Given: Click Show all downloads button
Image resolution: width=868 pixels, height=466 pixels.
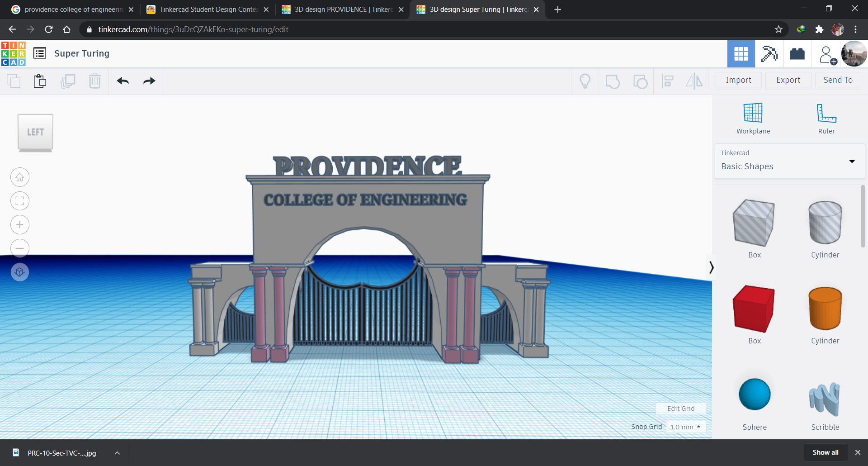Looking at the screenshot, I should pyautogui.click(x=826, y=452).
